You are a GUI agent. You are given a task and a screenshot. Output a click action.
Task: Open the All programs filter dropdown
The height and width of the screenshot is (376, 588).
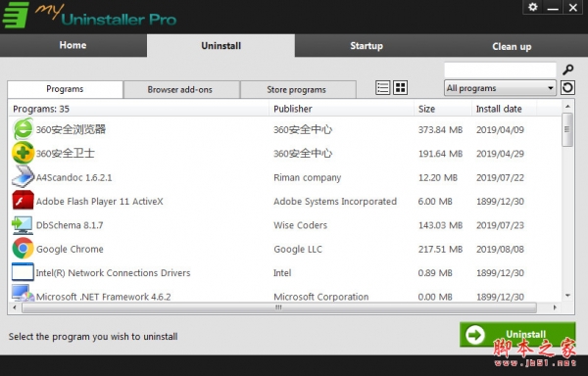[x=500, y=88]
